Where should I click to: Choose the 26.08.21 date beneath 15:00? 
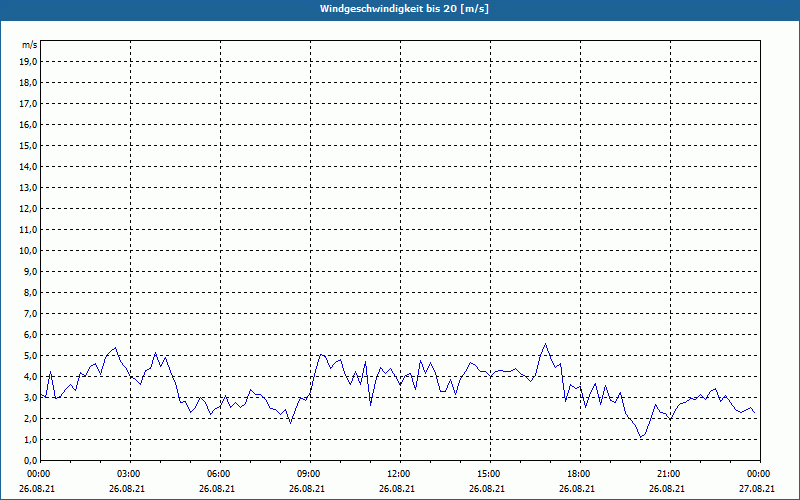(x=487, y=488)
